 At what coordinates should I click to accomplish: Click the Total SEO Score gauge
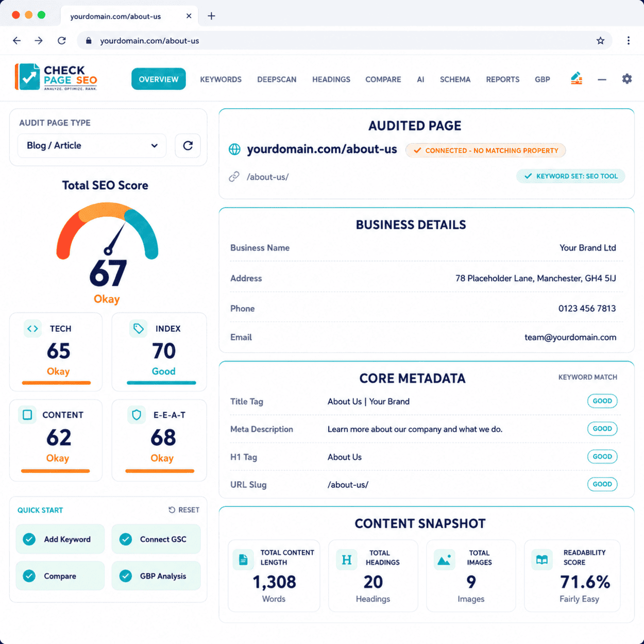(x=107, y=230)
